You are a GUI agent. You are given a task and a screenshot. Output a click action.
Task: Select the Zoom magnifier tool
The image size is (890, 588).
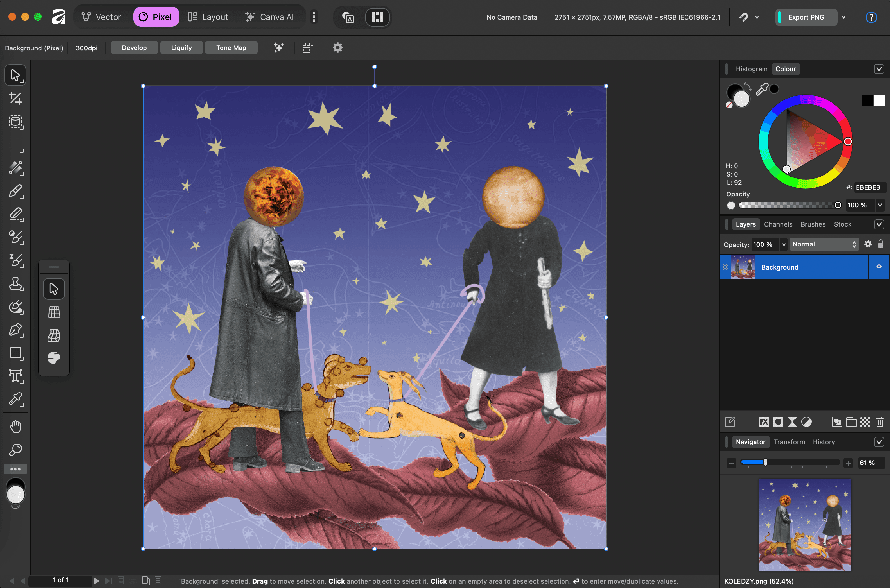pos(15,450)
